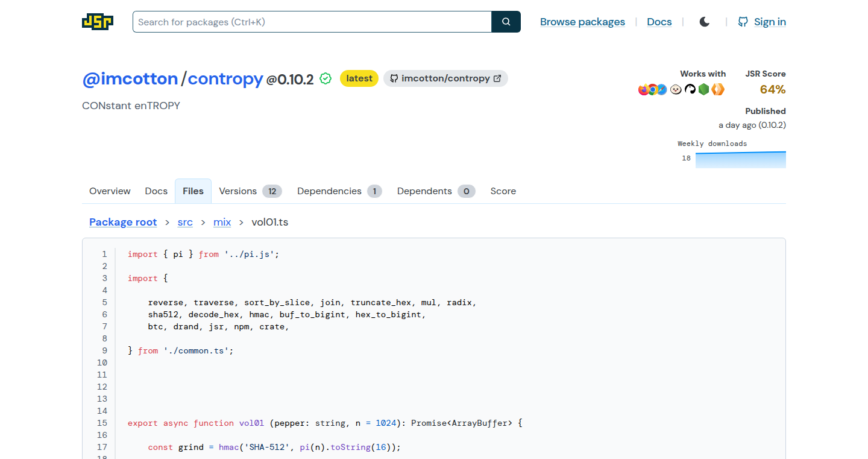Open the @imcotton scope page
868x459 pixels.
tap(130, 78)
